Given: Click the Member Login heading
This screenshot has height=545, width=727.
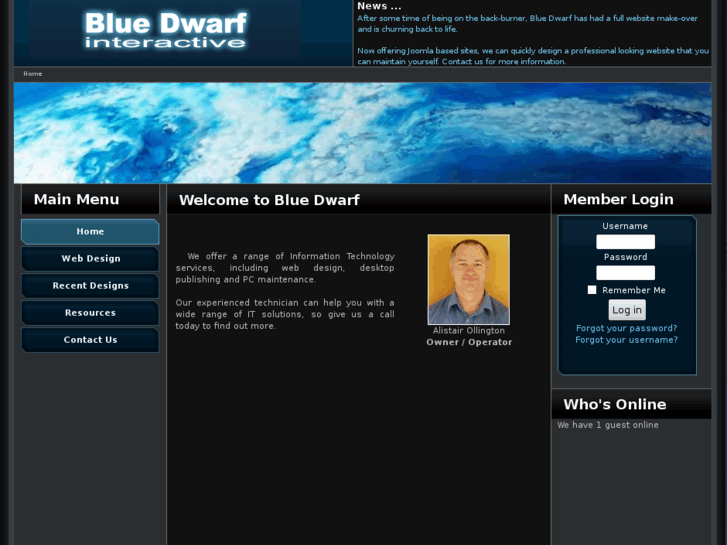Looking at the screenshot, I should 619,199.
